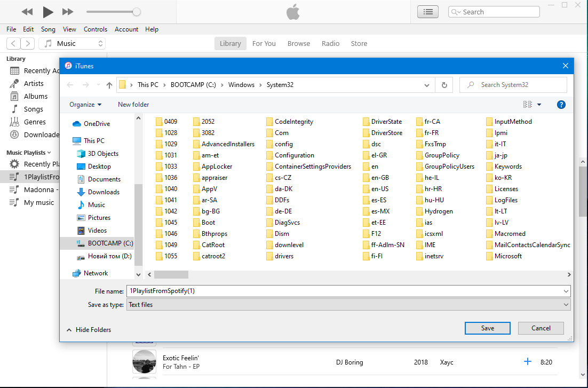588x388 pixels.
Task: Select 3D Objects in the navigation pane
Action: (x=98, y=154)
